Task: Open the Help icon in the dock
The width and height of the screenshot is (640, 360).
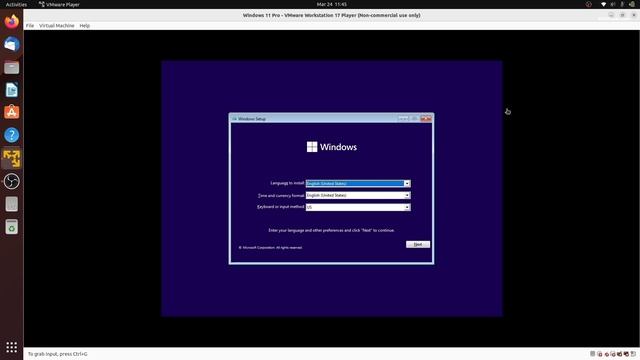Action: click(11, 135)
